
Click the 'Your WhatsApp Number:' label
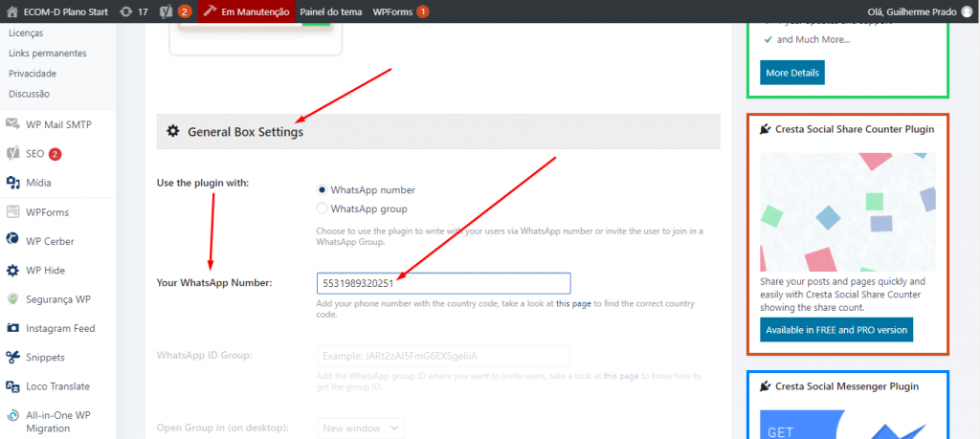214,283
